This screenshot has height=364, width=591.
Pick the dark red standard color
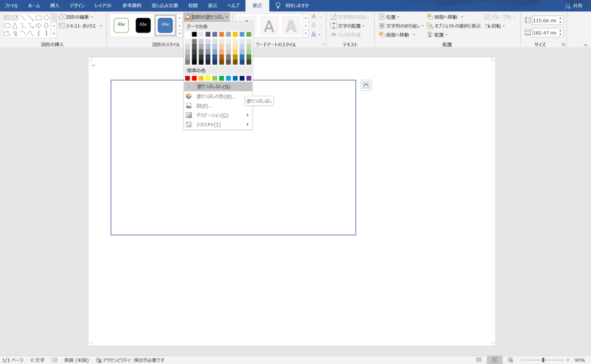tap(188, 78)
